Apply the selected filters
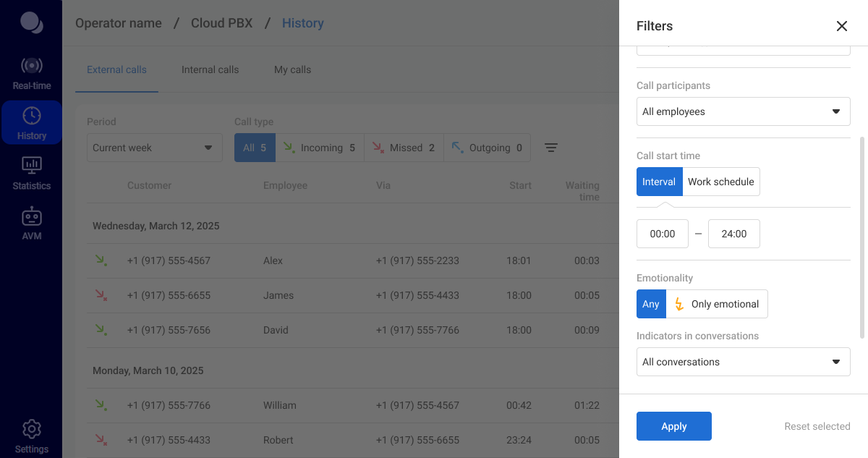 coord(674,426)
